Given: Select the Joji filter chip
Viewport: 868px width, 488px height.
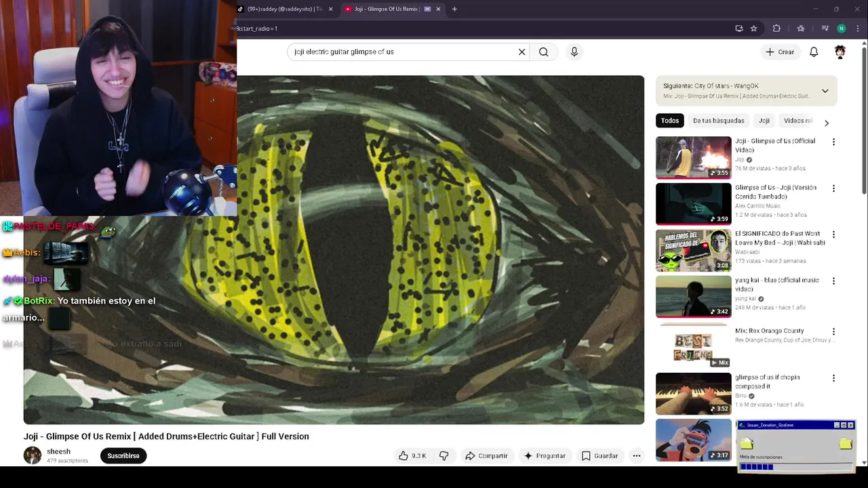Looking at the screenshot, I should [764, 121].
